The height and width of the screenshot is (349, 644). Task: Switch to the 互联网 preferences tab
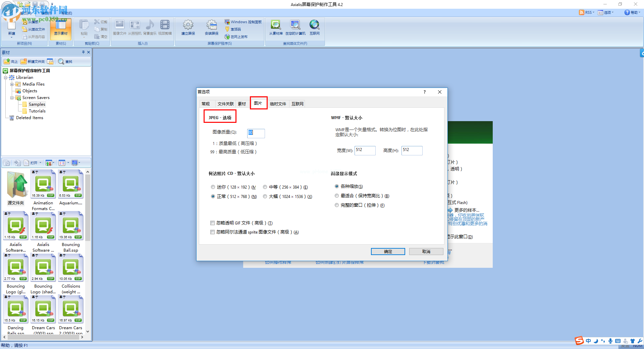coord(297,104)
